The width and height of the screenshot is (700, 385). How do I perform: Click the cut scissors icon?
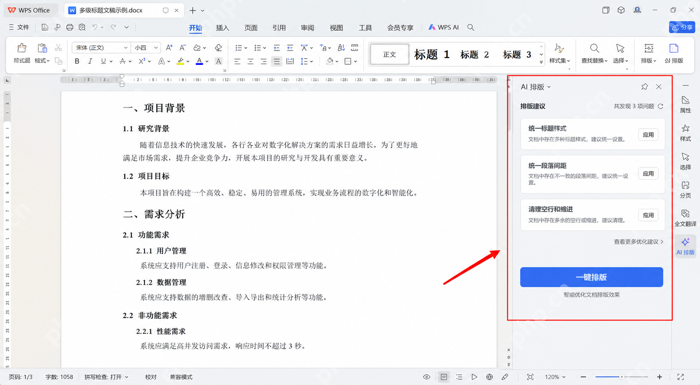tap(58, 47)
